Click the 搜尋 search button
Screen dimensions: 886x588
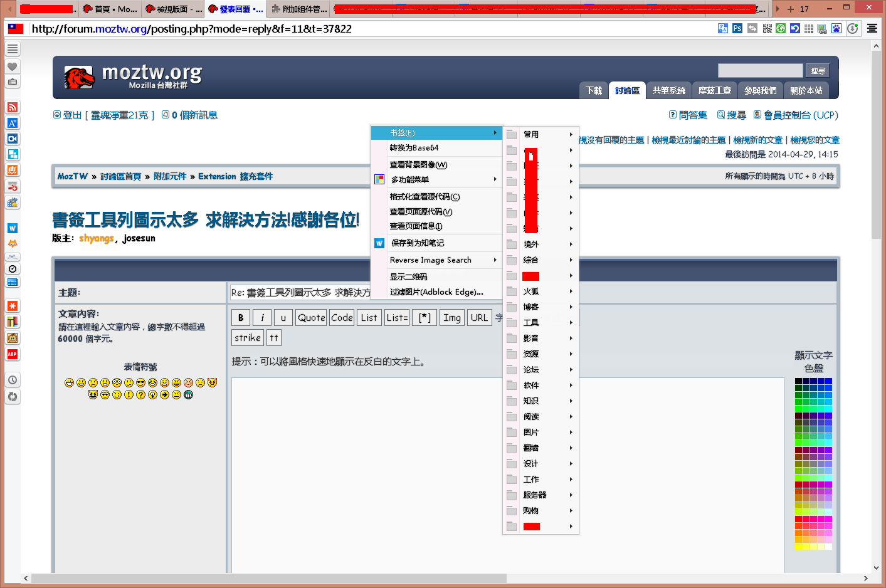click(x=818, y=71)
